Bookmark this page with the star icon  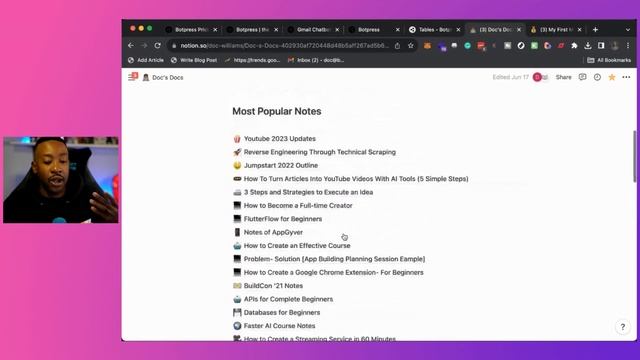click(x=411, y=46)
